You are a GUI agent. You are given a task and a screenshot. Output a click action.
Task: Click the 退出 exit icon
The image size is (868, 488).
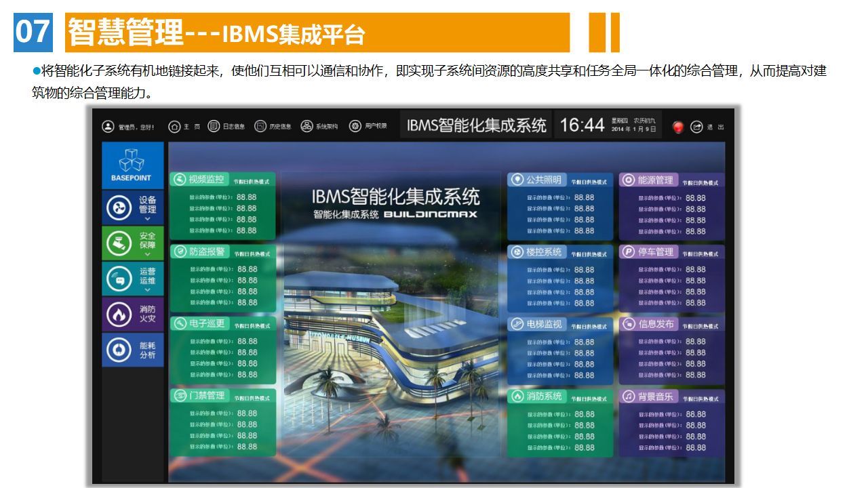coord(697,127)
